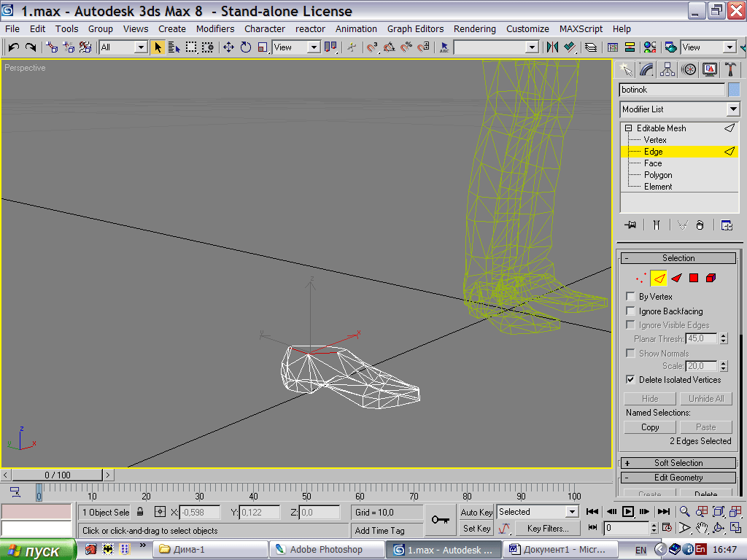The height and width of the screenshot is (560, 747).
Task: Open the reference coordinate View dropdown
Action: [313, 47]
